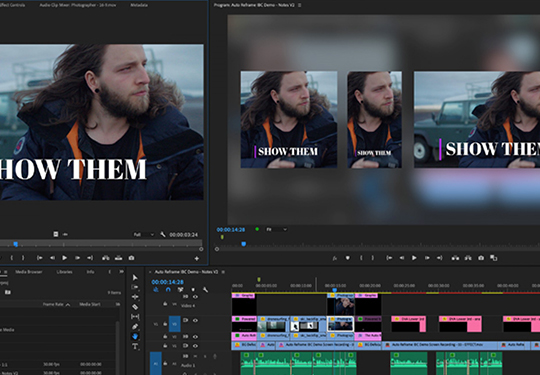Show more project panel tabs chevron
This screenshot has height=375, width=540.
[x=121, y=272]
